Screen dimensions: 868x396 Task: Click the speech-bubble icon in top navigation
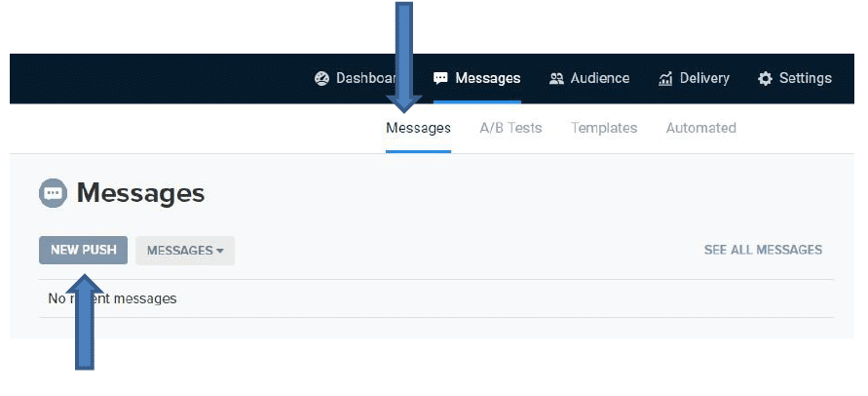click(x=440, y=79)
